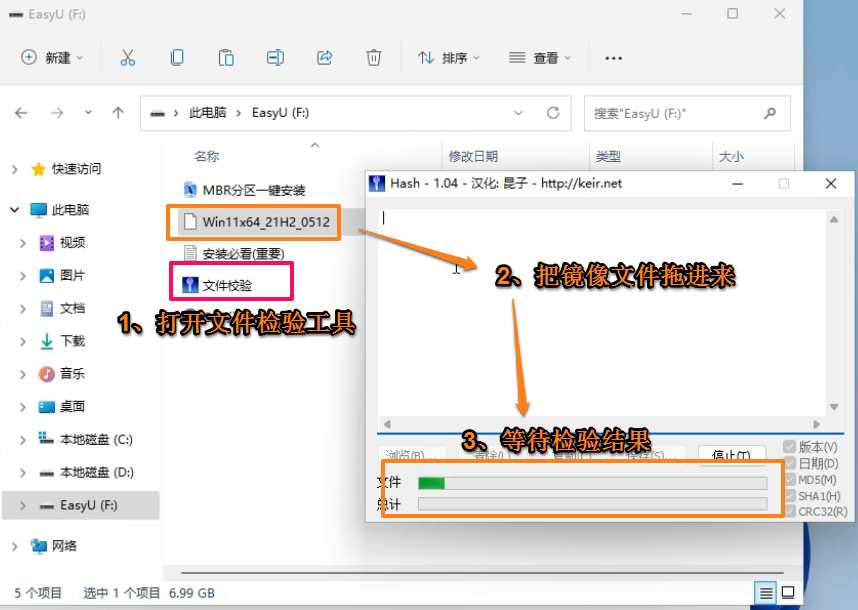Expand the 本地磁盘 (D:) node
This screenshot has height=610, width=858.
23,473
